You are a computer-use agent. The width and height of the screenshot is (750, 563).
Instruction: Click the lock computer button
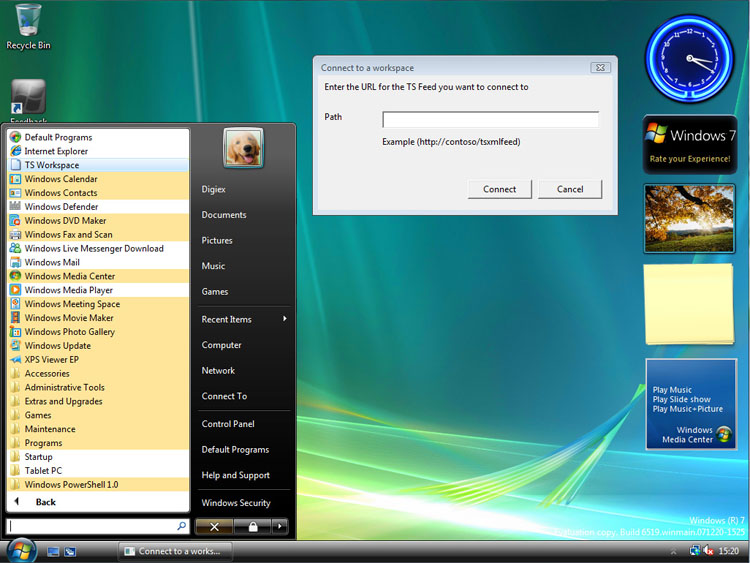(253, 527)
